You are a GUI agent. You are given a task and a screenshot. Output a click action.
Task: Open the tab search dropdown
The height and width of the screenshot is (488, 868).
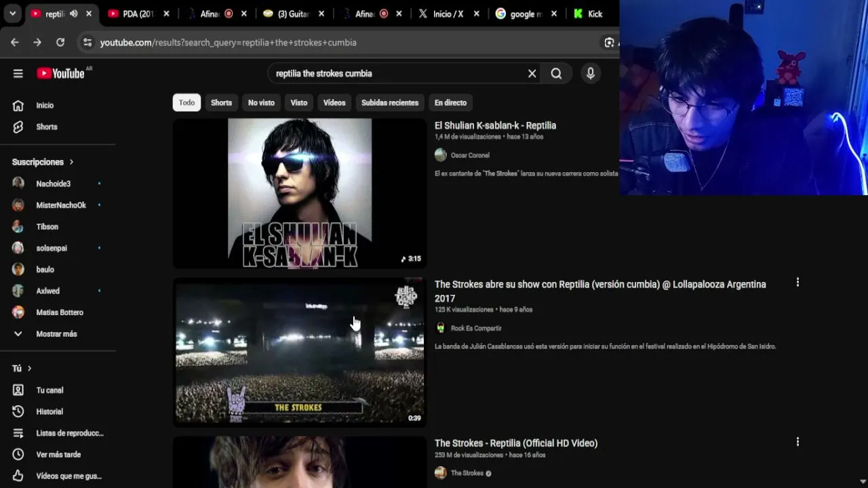tap(12, 14)
